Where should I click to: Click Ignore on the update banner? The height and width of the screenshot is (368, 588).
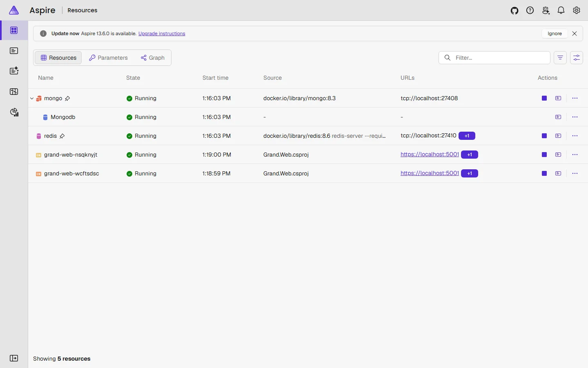(x=555, y=34)
